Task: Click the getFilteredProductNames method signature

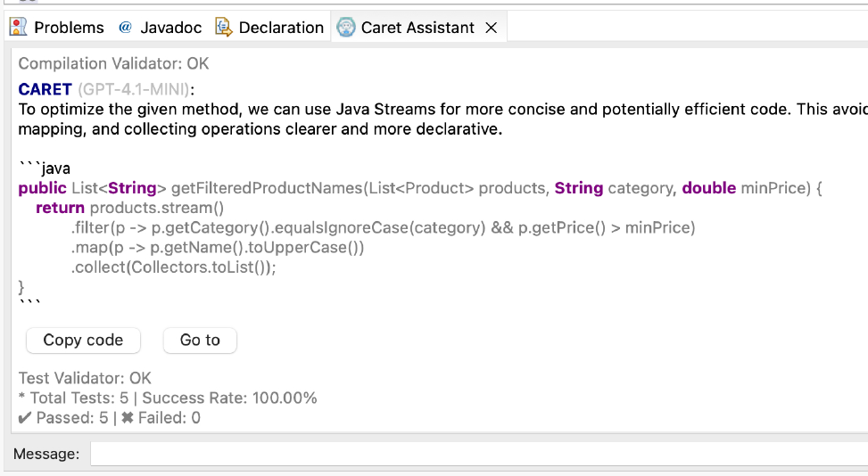Action: (420, 188)
